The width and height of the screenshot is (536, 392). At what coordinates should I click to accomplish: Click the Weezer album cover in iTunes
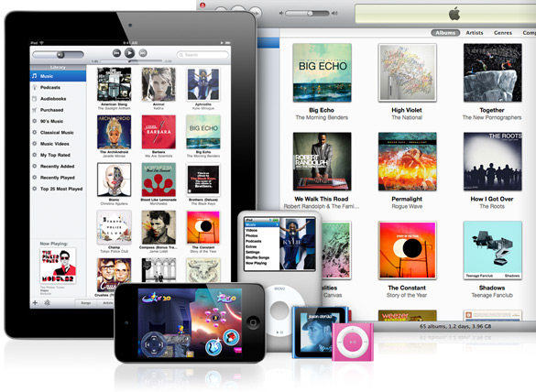(x=407, y=315)
